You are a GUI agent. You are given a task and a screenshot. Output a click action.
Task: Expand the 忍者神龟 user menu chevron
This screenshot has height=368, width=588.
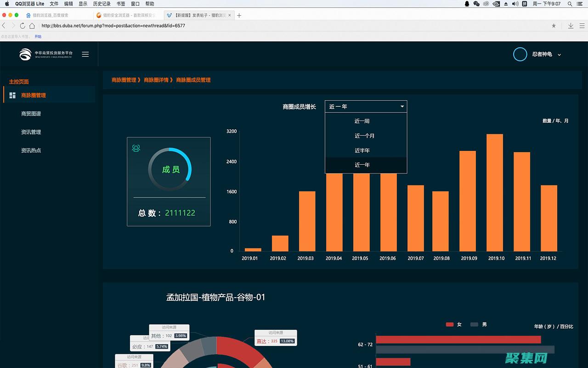(x=559, y=55)
